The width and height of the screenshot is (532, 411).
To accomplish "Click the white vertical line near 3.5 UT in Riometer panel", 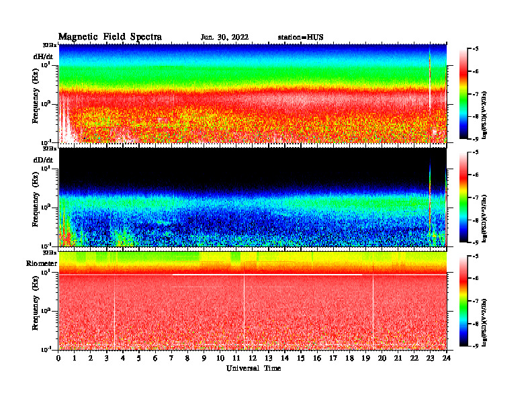I will (x=114, y=312).
